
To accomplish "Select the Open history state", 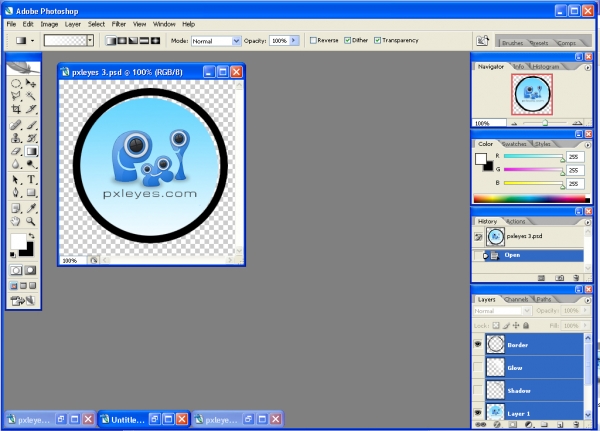I will pos(533,255).
